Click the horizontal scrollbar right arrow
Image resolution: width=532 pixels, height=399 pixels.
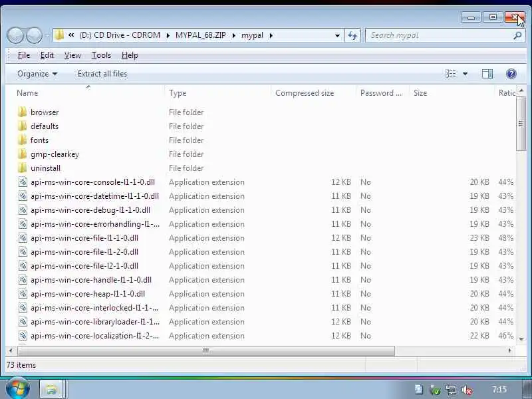[509, 350]
